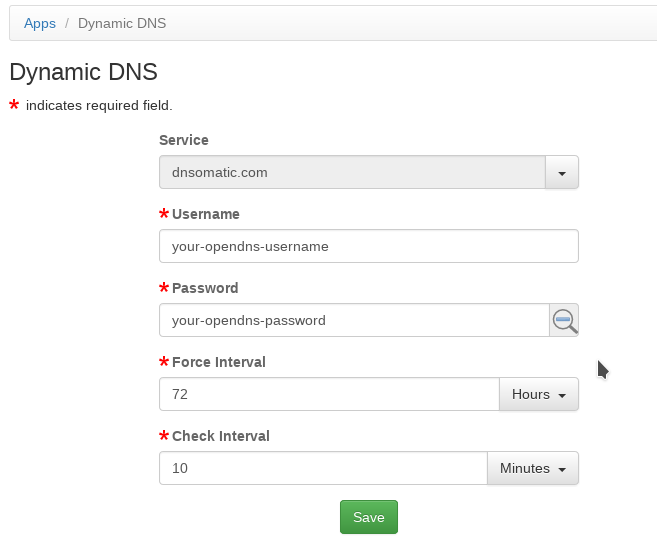Click the red asterisk beside the required-field note
Viewport: 657px width, 550px height.
pyautogui.click(x=14, y=104)
